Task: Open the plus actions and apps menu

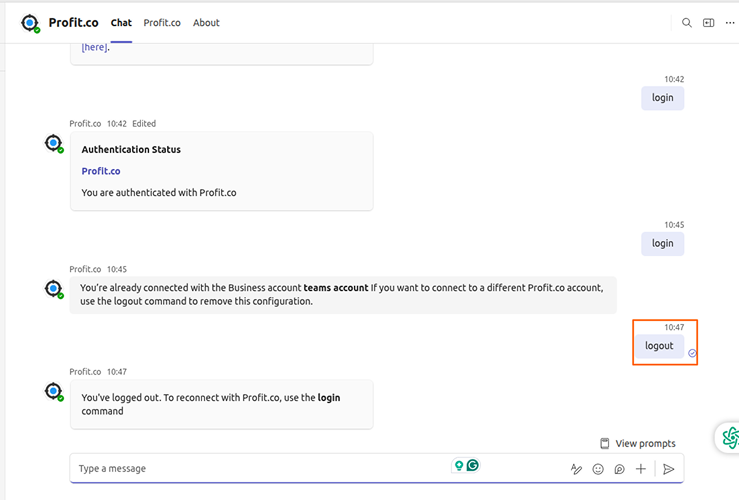Action: coord(640,469)
